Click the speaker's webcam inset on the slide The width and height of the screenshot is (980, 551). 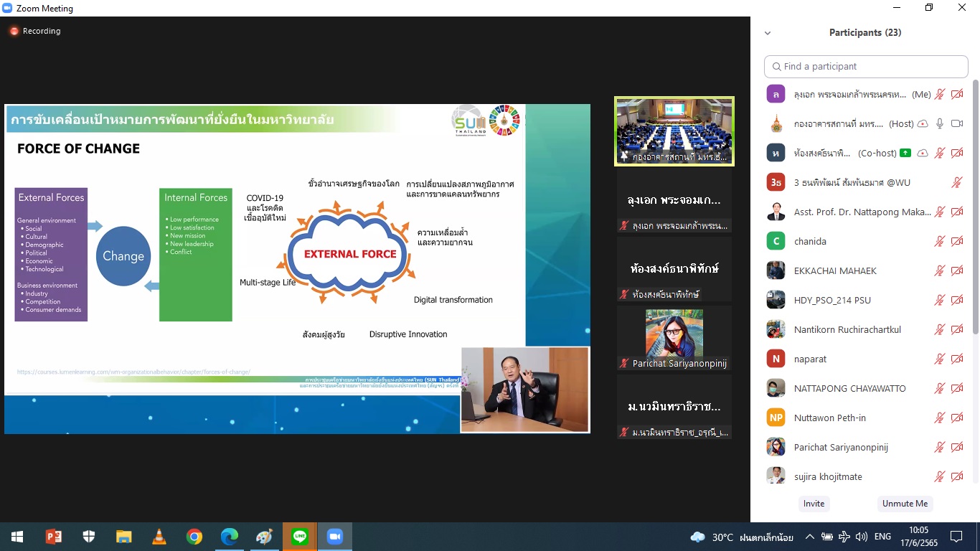coord(524,390)
